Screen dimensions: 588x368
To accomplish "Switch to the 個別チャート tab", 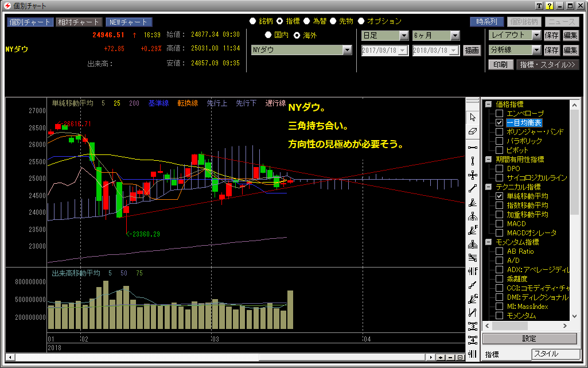I will 30,22.
